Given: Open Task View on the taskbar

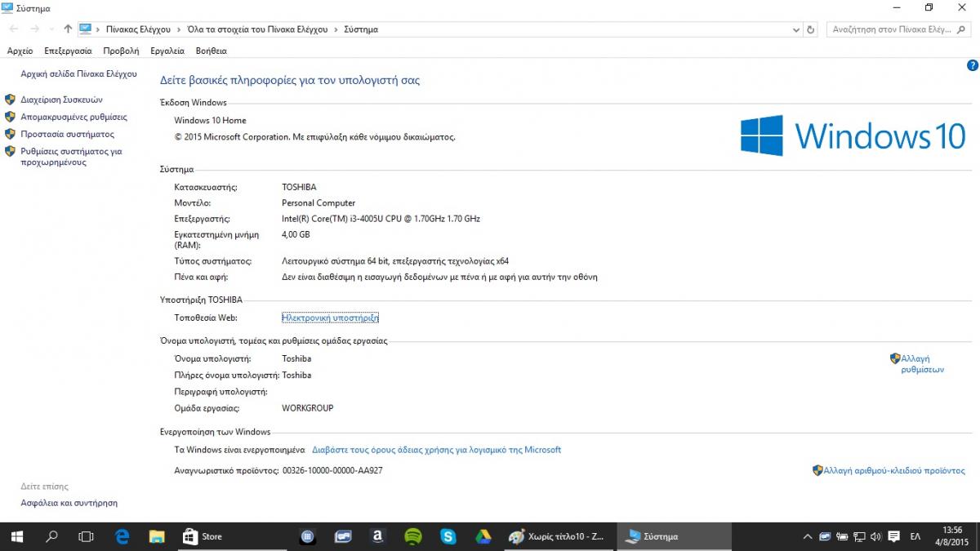Looking at the screenshot, I should (x=86, y=536).
